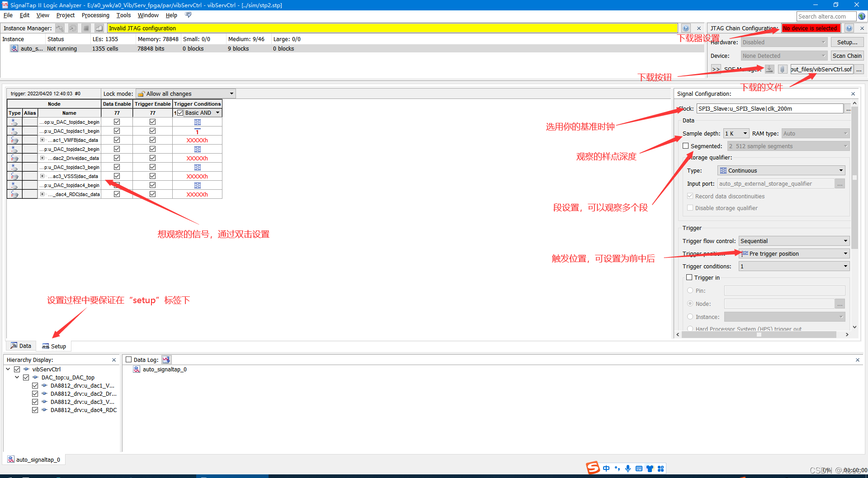Toggle Data Enable for dac_begin row
This screenshot has width=868, height=478.
click(x=117, y=122)
